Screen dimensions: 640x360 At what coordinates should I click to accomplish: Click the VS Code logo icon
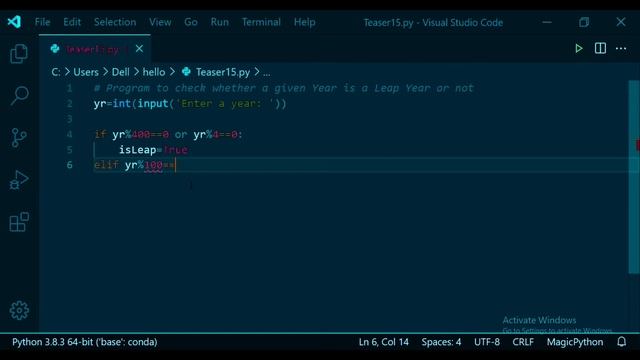(x=14, y=22)
